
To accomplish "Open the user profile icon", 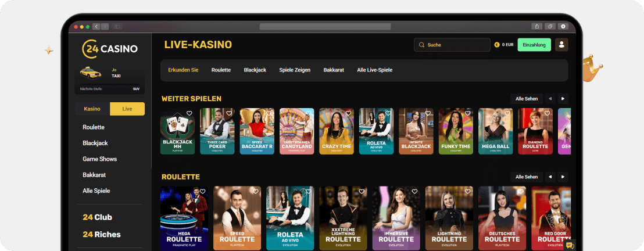I will point(561,45).
